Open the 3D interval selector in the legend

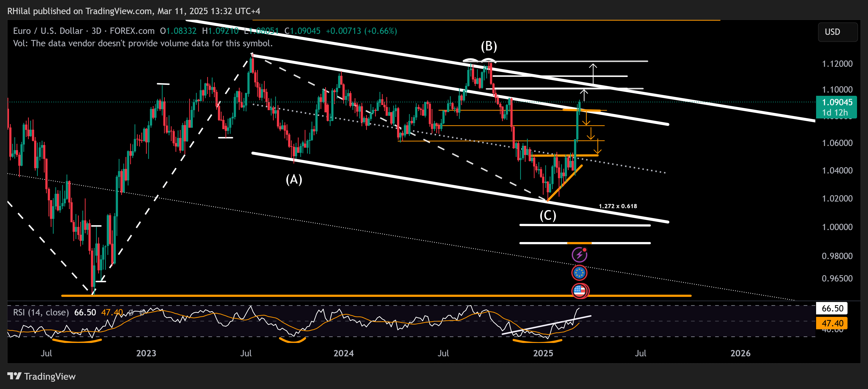96,31
